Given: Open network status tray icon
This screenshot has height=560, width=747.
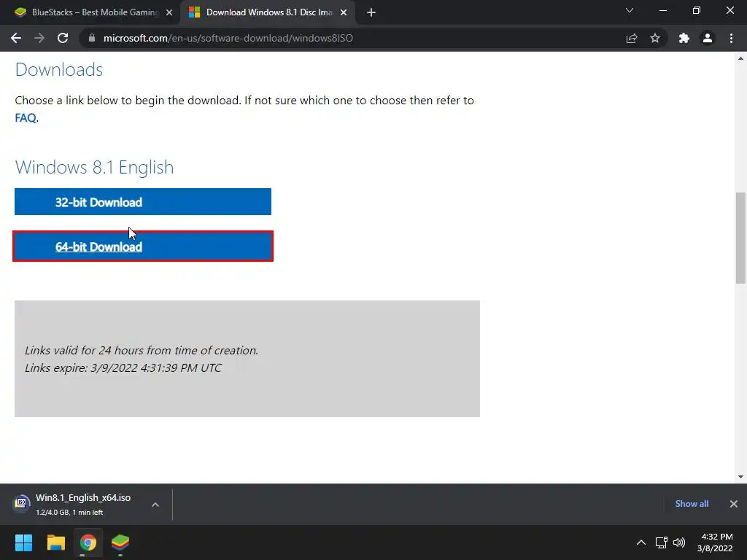Looking at the screenshot, I should pyautogui.click(x=661, y=542).
